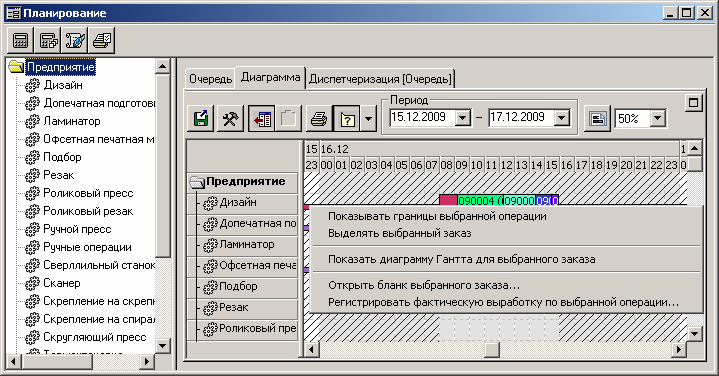Click Gantt horizontal scrollbar left arrow
The image size is (719, 376).
(312, 350)
